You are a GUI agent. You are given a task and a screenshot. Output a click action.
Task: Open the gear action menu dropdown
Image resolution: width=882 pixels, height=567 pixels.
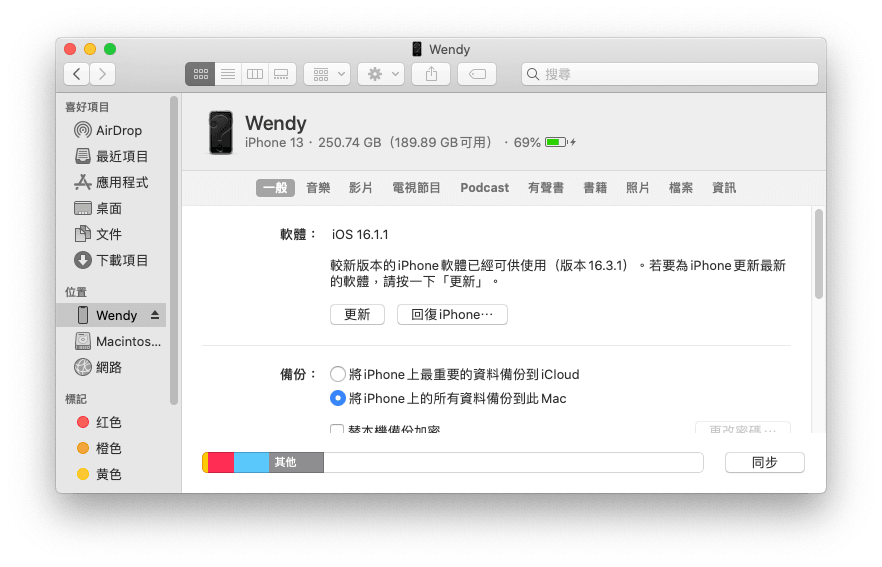(x=381, y=74)
